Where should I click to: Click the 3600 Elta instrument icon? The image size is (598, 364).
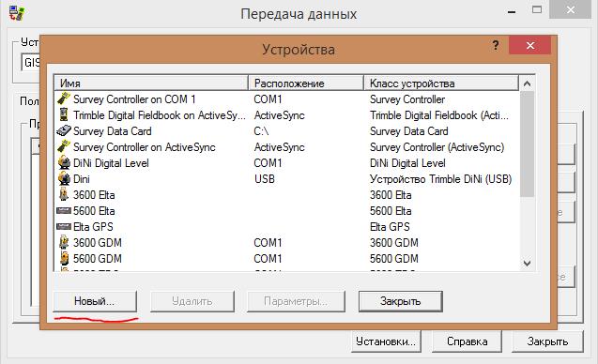[64, 194]
